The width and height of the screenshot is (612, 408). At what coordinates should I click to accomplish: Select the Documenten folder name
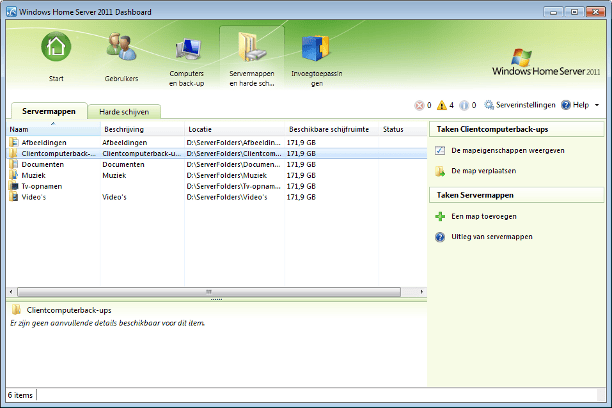pos(43,164)
